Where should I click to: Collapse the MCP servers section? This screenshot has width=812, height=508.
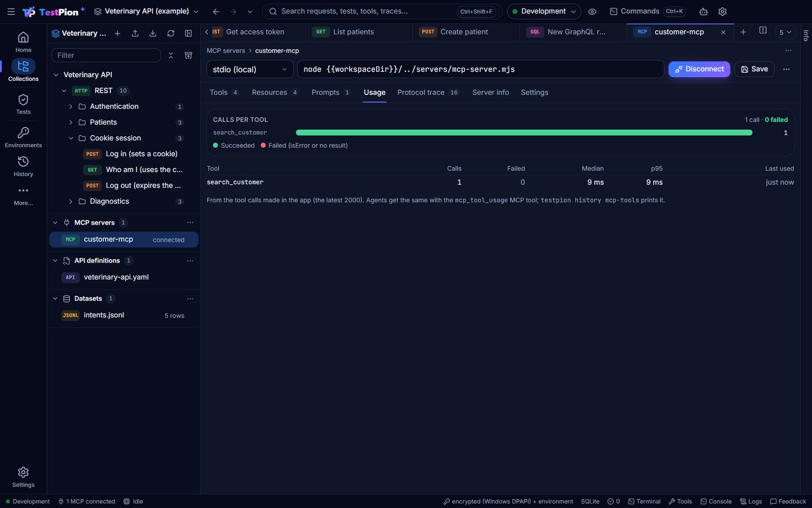click(55, 222)
